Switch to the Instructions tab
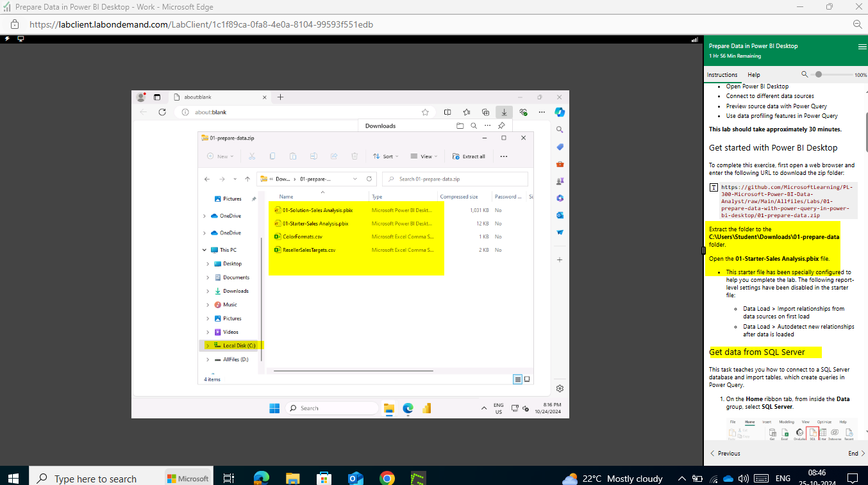 (x=722, y=75)
